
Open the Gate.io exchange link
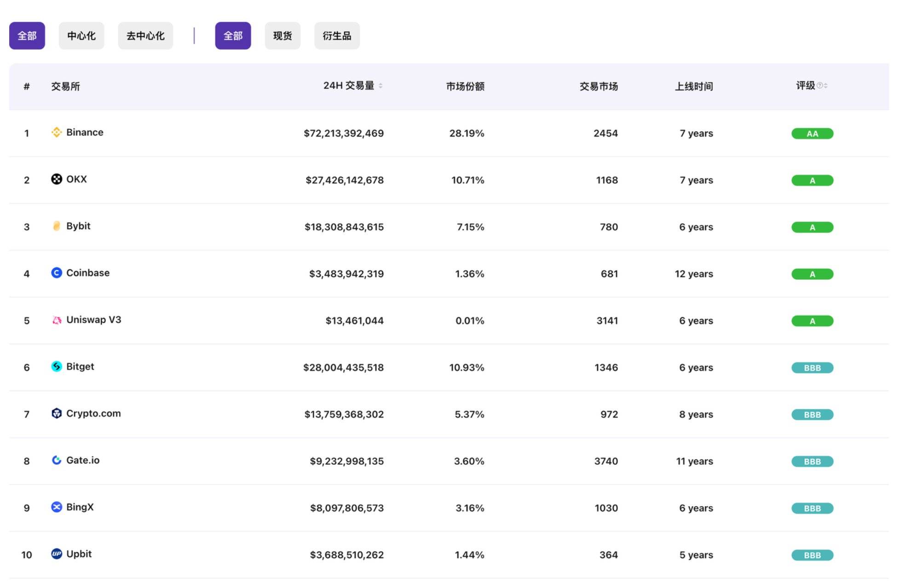pos(83,460)
